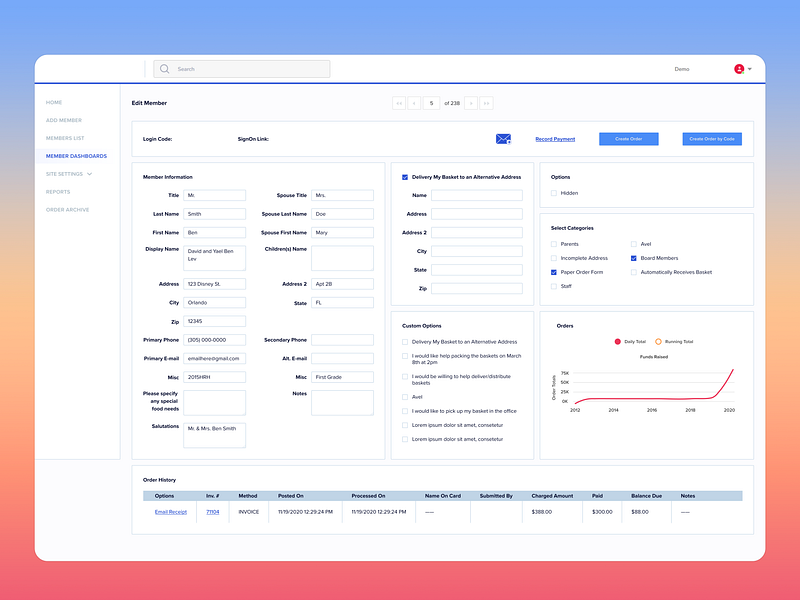The image size is (800, 600).
Task: Open the dropdown arrow beside the avatar
Action: 748,69
